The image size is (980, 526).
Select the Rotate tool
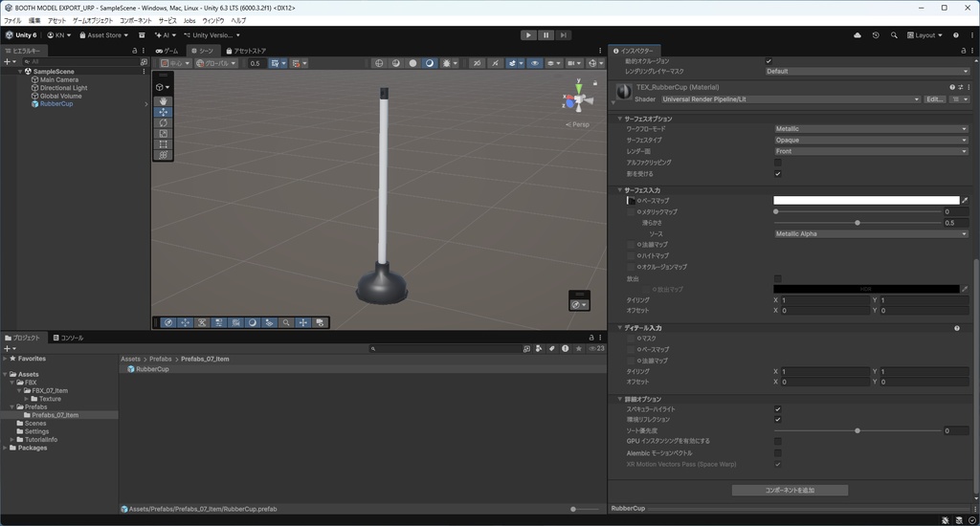[x=163, y=123]
